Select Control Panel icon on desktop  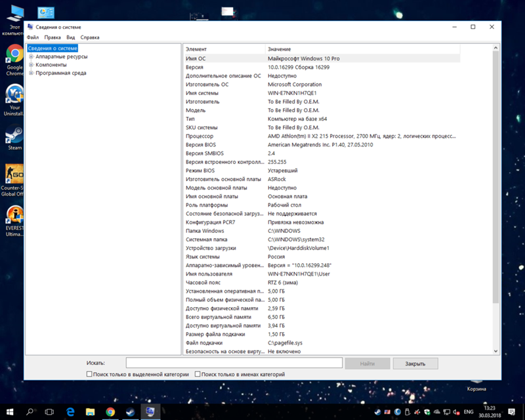(x=46, y=12)
